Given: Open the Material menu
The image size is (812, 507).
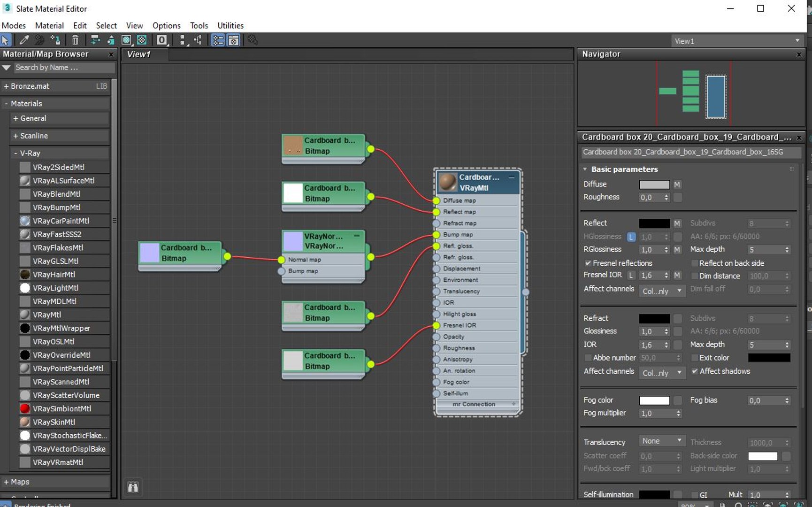Looking at the screenshot, I should (x=49, y=25).
